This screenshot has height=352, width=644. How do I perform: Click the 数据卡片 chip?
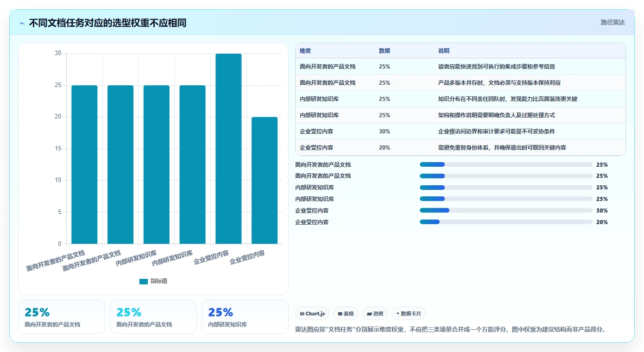click(x=409, y=314)
